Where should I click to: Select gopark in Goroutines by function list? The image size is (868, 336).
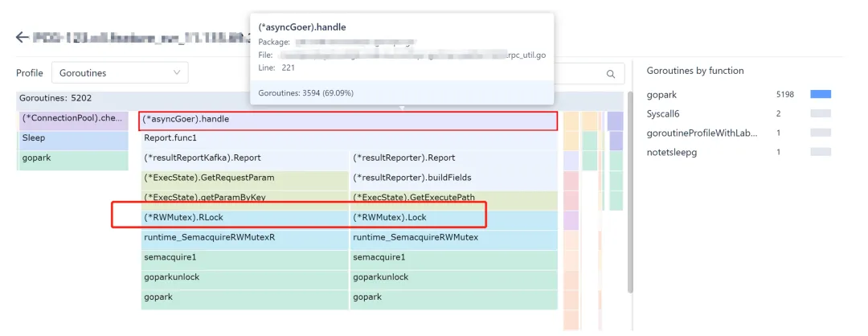coord(663,95)
